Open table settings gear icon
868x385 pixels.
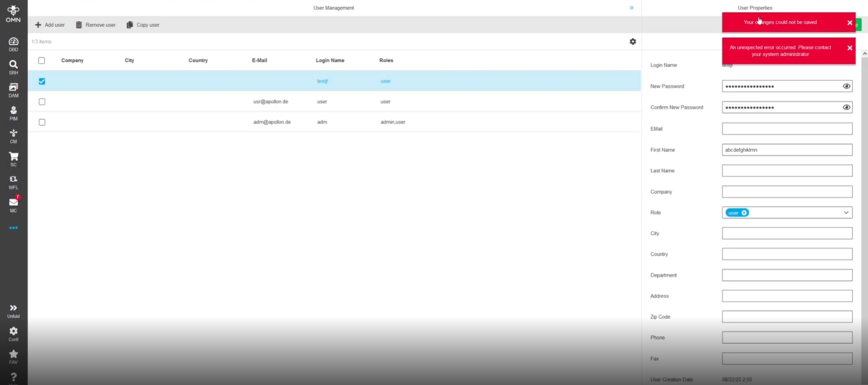633,42
